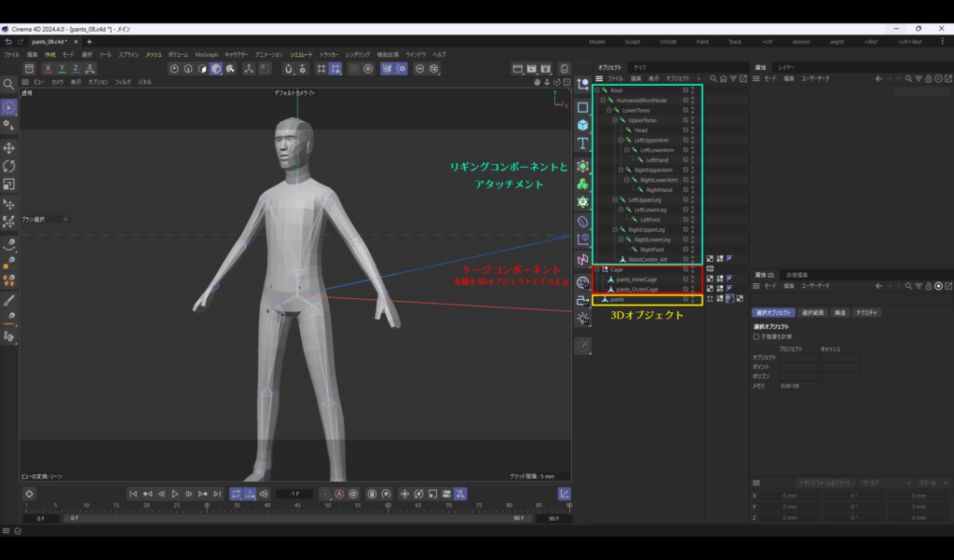
Task: Collapse the LeftUpperArm joint branch
Action: [x=620, y=141]
